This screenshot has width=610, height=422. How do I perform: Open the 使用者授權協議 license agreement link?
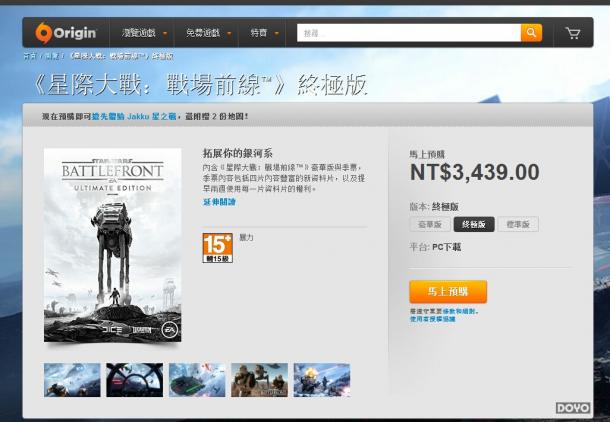click(432, 319)
